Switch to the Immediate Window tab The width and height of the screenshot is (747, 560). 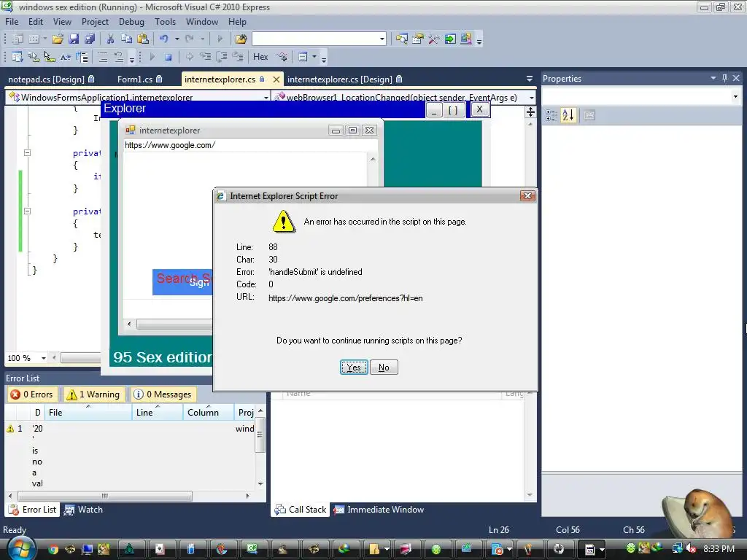[379, 510]
